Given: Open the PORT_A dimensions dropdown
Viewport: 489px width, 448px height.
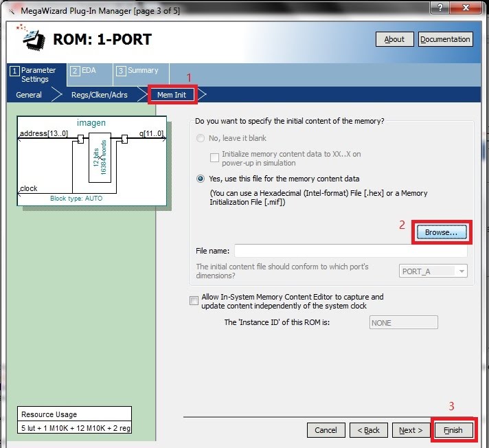Looking at the screenshot, I should point(433,271).
